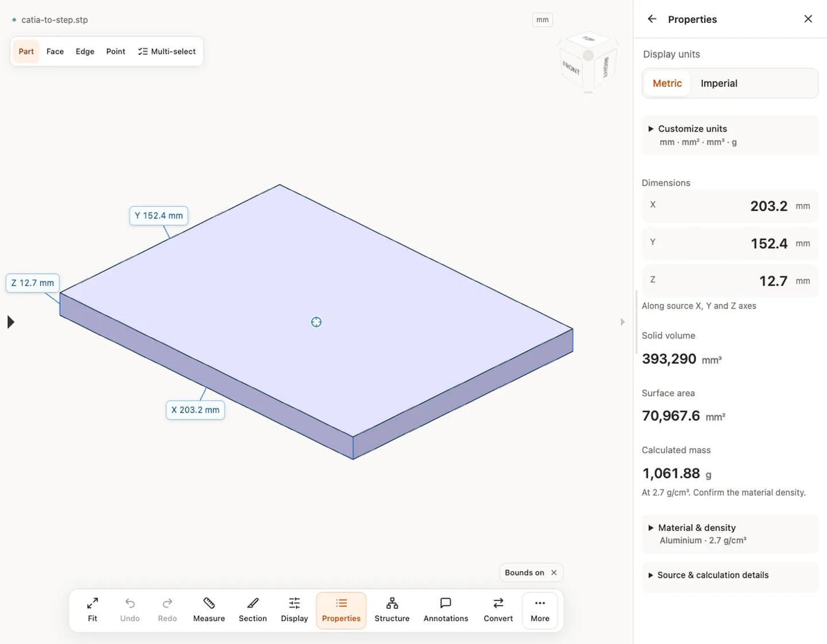Screen dimensions: 827x644
Task: Open the Convert tool
Action: 498,610
